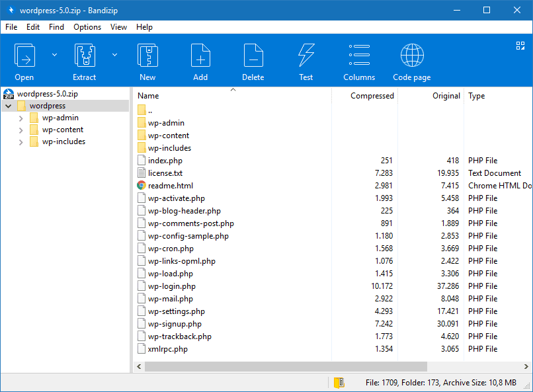Select wp-admin folder in file list
This screenshot has height=392, width=533.
[x=166, y=123]
